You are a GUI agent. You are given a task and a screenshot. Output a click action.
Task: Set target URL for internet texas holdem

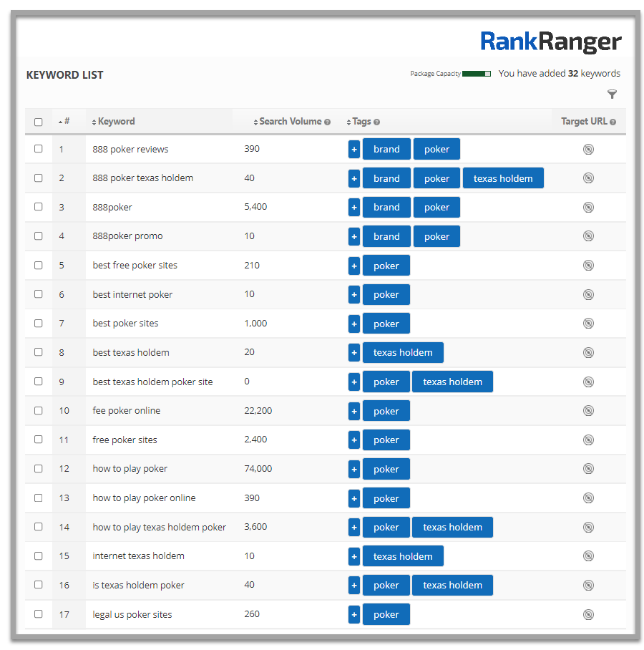coord(588,556)
